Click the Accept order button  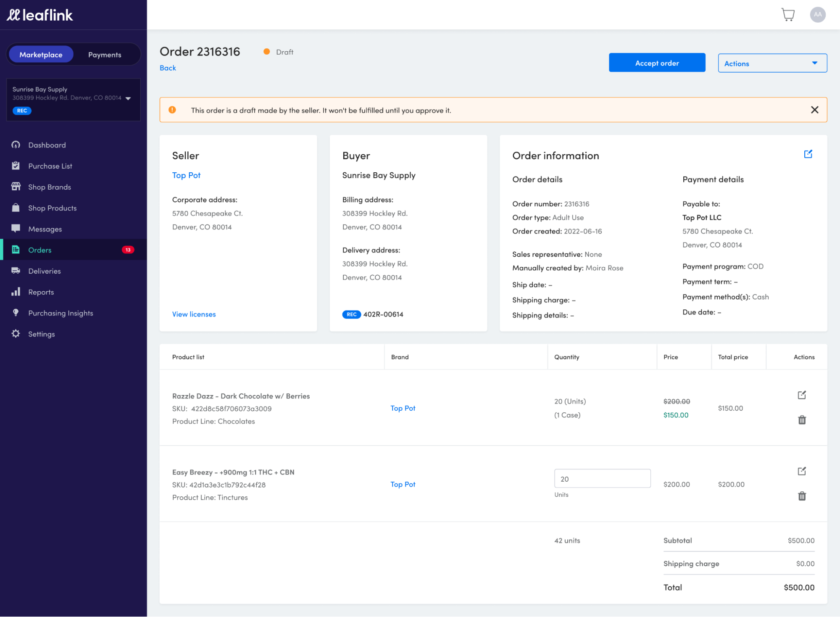[657, 63]
